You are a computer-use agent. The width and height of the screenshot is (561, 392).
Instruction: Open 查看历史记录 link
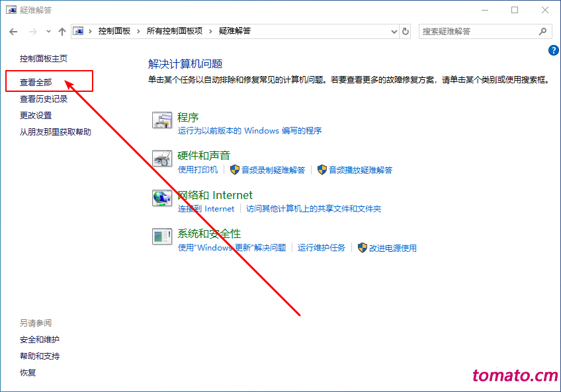44,99
